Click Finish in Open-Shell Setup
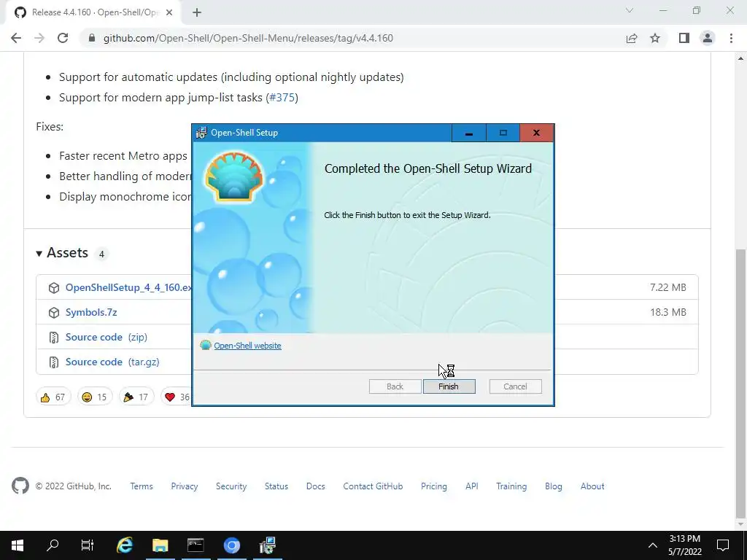 point(449,386)
